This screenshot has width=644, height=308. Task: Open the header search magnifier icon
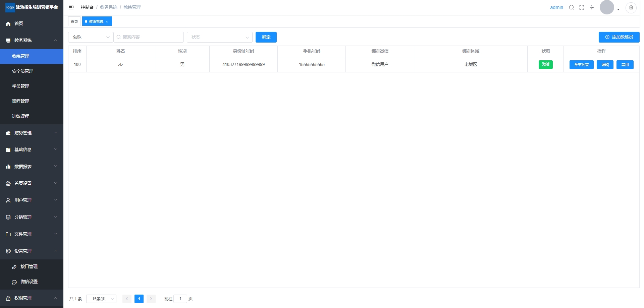(572, 7)
